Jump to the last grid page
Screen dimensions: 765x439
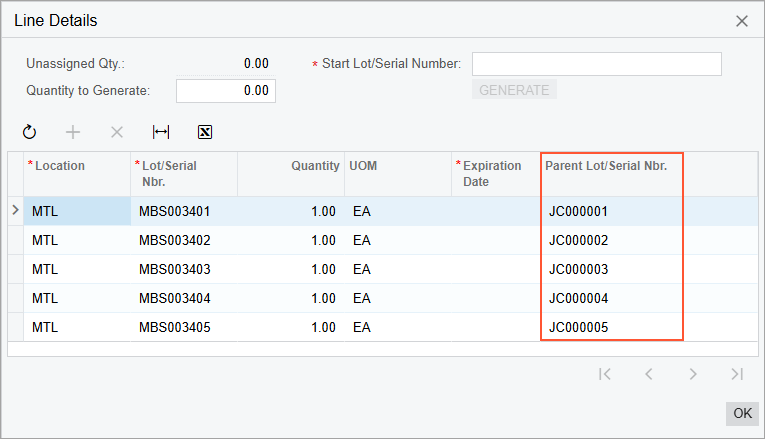[736, 374]
